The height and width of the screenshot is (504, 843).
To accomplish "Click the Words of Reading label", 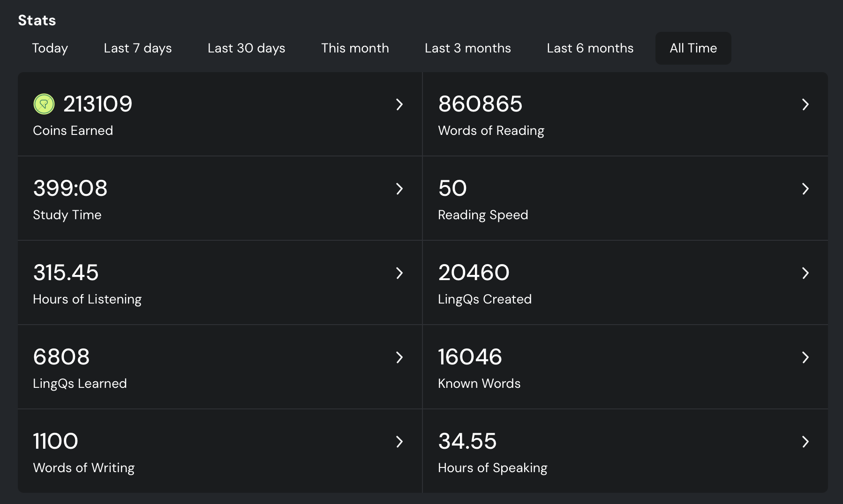I will (x=491, y=131).
